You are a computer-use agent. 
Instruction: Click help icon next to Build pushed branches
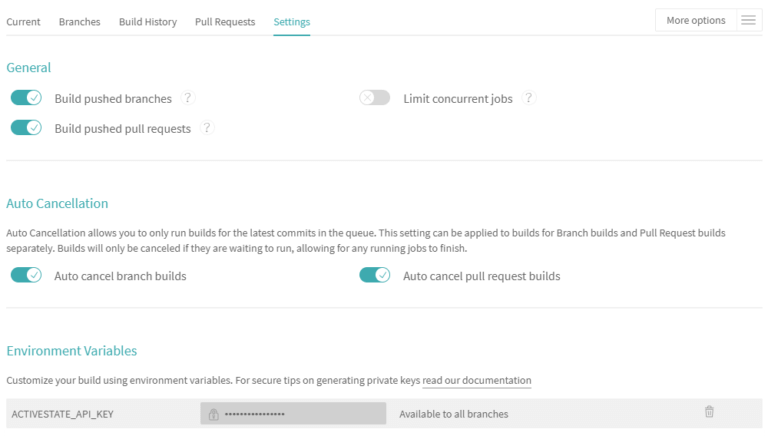tap(187, 98)
